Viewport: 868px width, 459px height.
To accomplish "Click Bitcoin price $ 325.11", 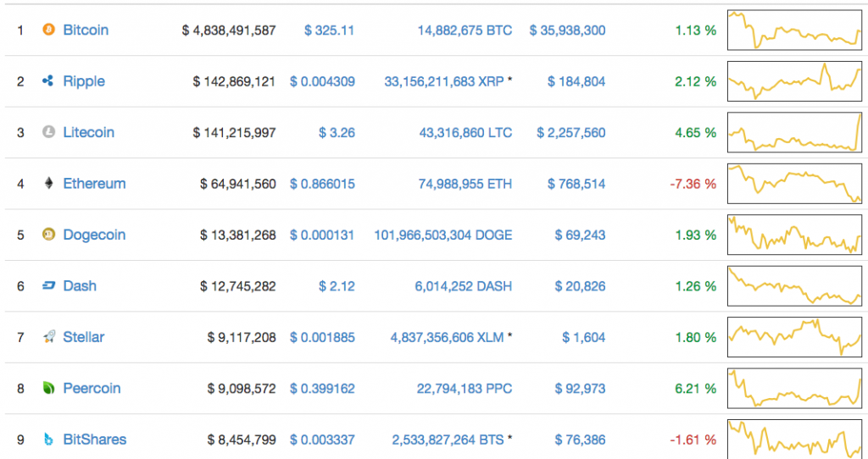I will [x=330, y=30].
